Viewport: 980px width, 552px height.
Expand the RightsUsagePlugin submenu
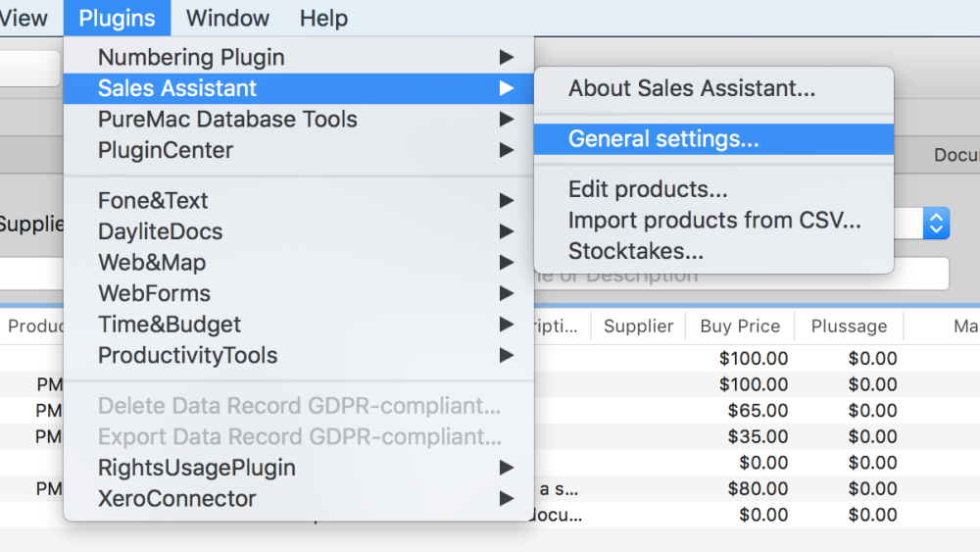click(x=196, y=468)
